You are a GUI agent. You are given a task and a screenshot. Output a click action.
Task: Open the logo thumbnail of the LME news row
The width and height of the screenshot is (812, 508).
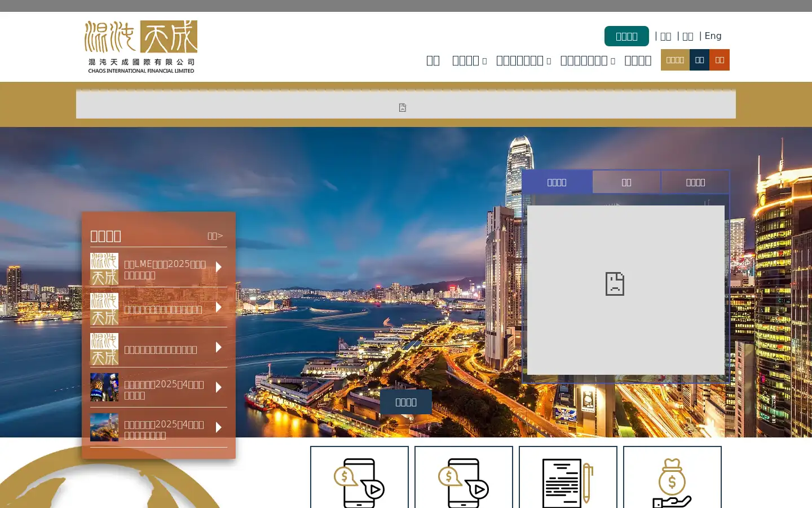pyautogui.click(x=104, y=269)
